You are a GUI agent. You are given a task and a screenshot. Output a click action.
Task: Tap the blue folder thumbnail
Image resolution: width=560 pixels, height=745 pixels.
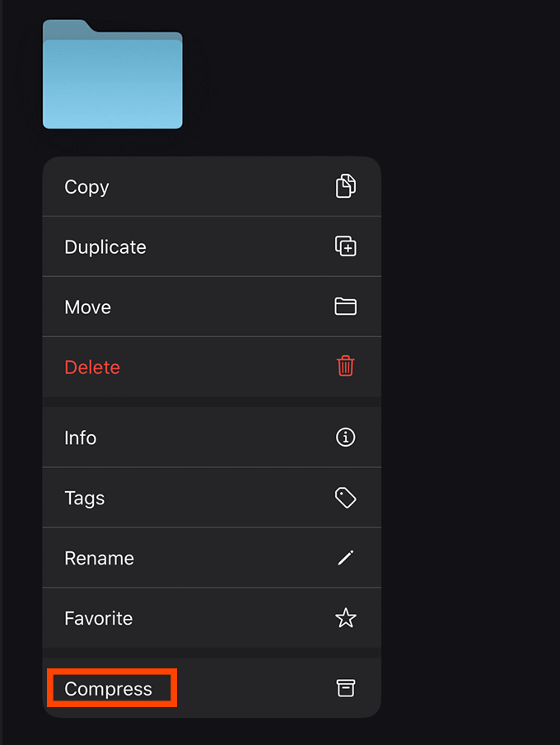coord(113,79)
